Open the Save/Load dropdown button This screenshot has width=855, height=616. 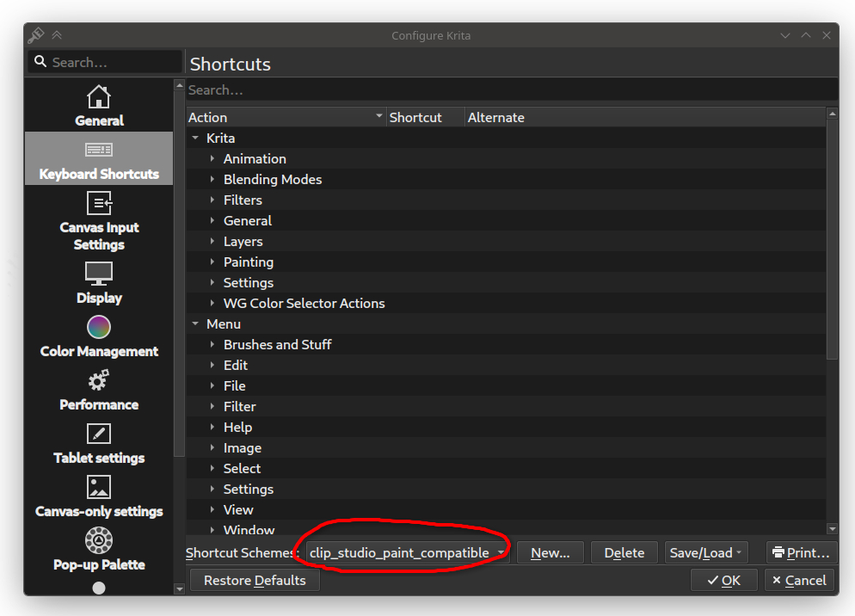pyautogui.click(x=706, y=552)
